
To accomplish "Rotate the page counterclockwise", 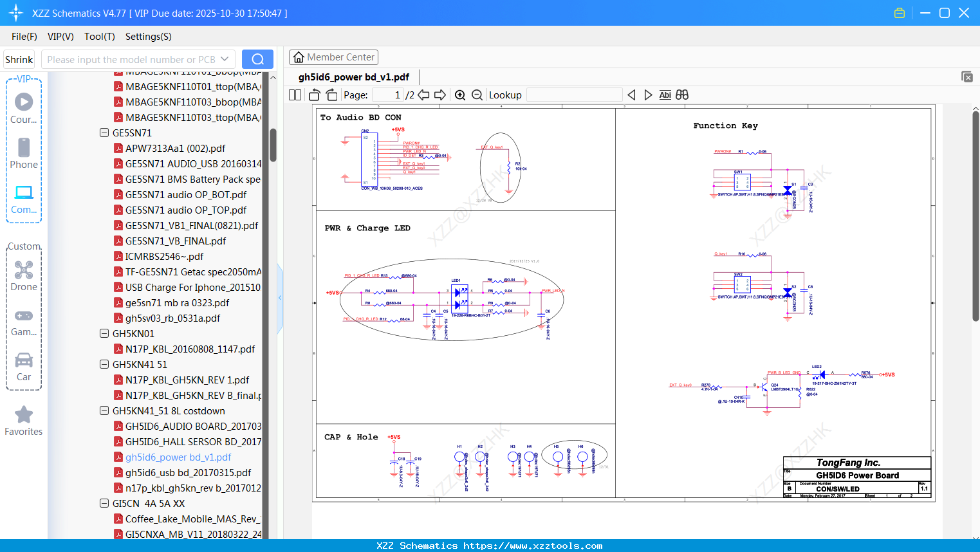I will 315,95.
